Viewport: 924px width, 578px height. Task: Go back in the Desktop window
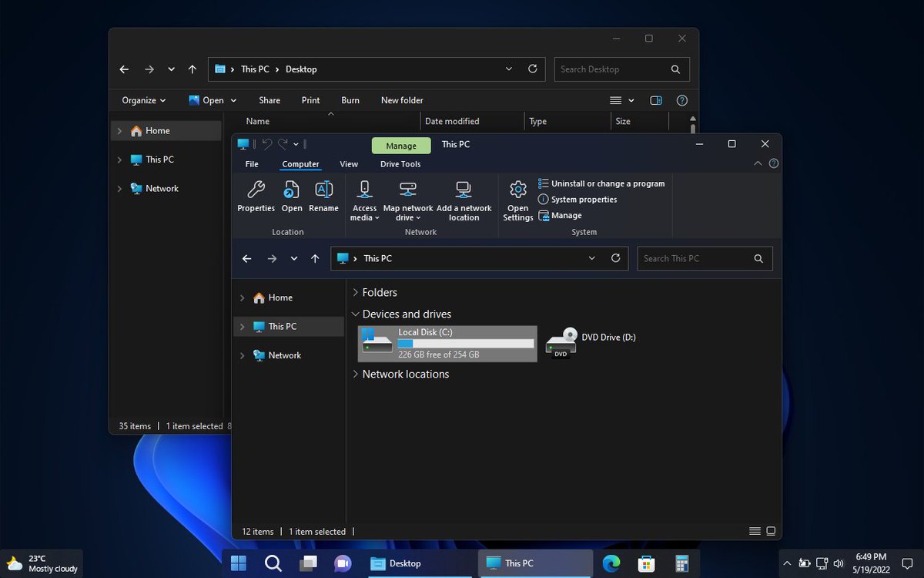point(124,69)
